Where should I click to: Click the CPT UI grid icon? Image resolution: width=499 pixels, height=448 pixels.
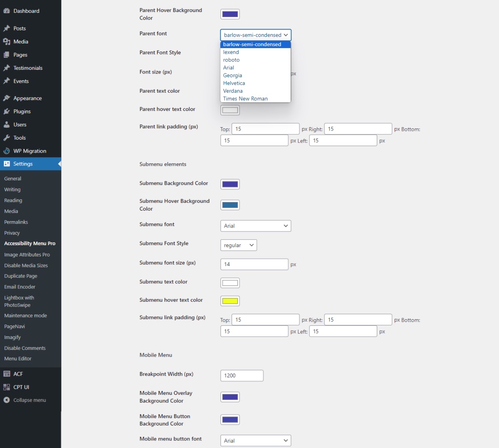pyautogui.click(x=7, y=387)
